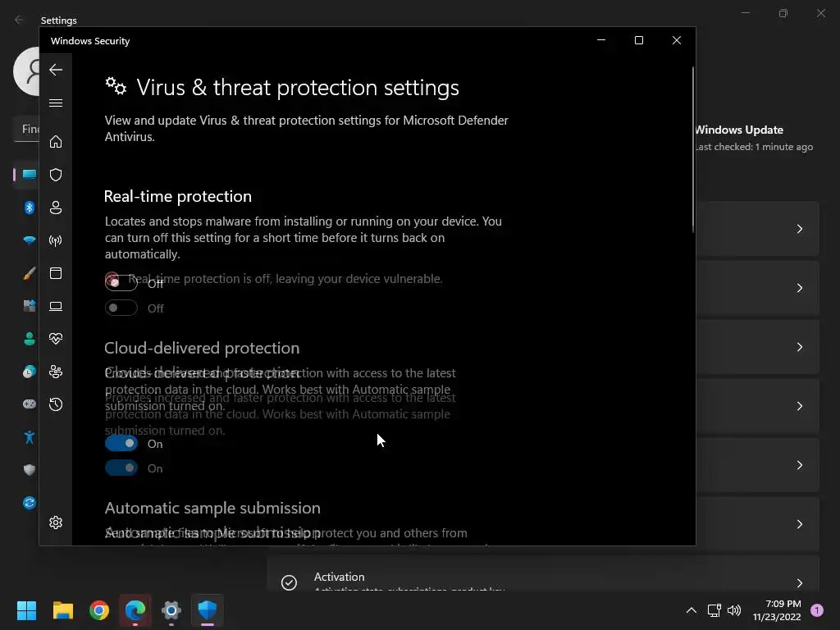This screenshot has width=840, height=630.
Task: Open the notification badge showing 1
Action: (817, 610)
